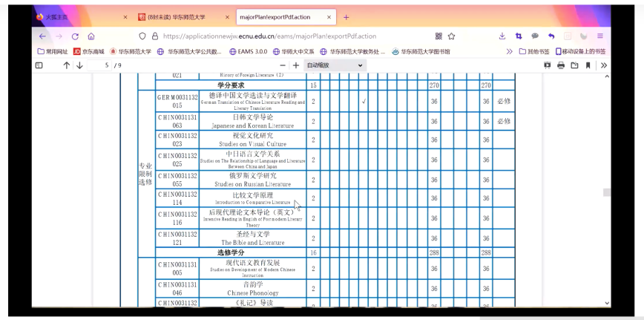Click the vertical scrollbar thumb
Viewport: 644px width, 320px height.
[607, 192]
